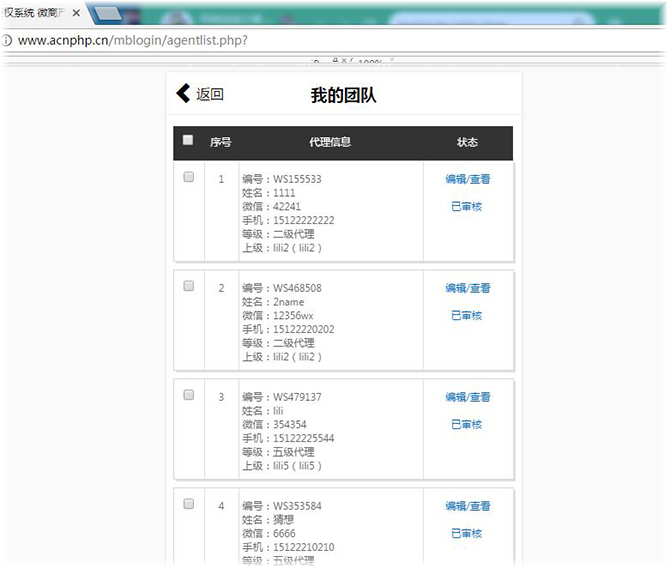Click the 返回 text link

click(x=210, y=95)
